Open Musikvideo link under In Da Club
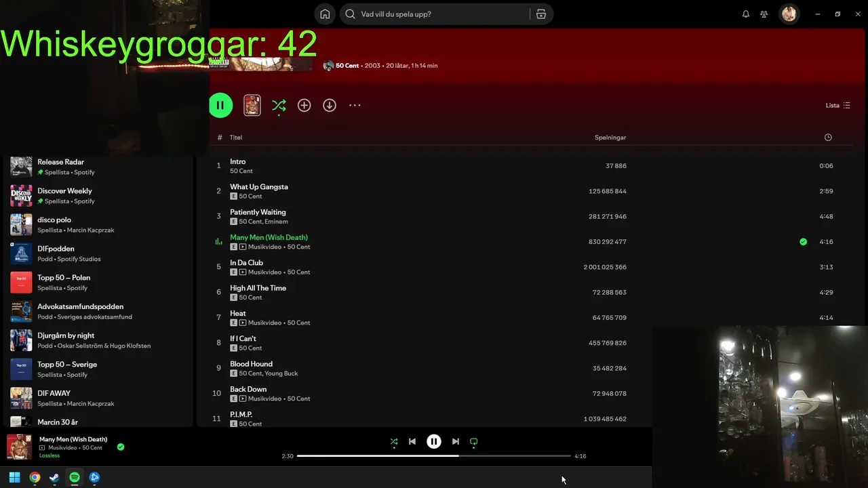Image resolution: width=868 pixels, height=488 pixels. [x=264, y=272]
